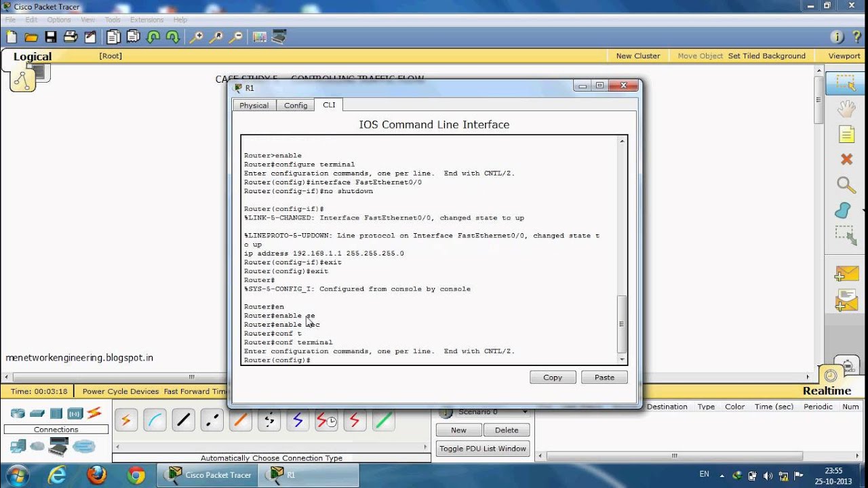Zoom in with the plus magnifier icon
The width and height of the screenshot is (868, 488).
pyautogui.click(x=196, y=37)
